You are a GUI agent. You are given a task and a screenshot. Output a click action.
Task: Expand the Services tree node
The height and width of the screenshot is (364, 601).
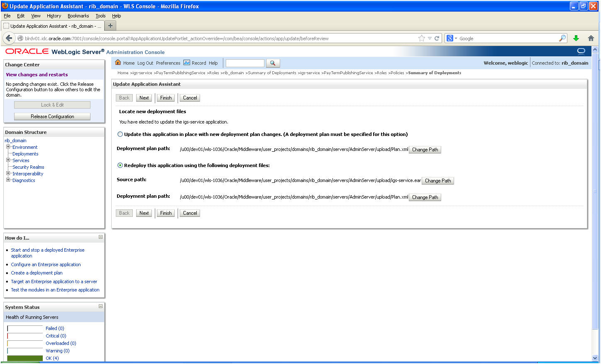(8, 160)
